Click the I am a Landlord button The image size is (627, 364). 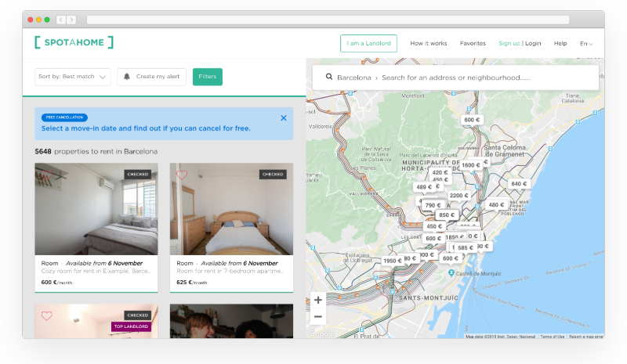point(368,43)
